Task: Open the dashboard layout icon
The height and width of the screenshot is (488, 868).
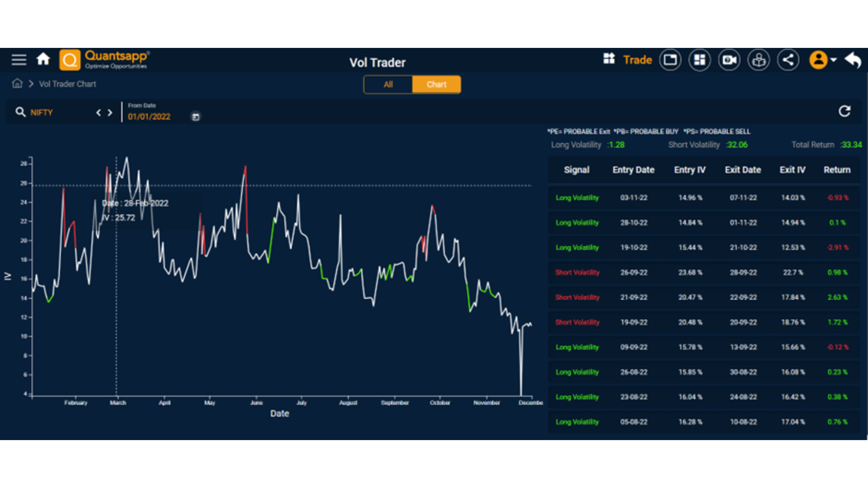Action: pyautogui.click(x=699, y=60)
